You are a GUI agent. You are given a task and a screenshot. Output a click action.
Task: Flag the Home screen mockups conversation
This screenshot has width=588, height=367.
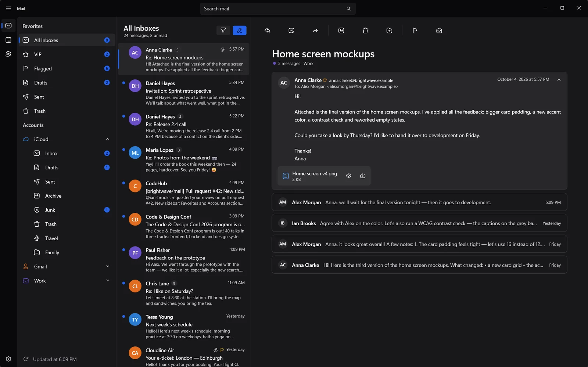click(x=415, y=30)
